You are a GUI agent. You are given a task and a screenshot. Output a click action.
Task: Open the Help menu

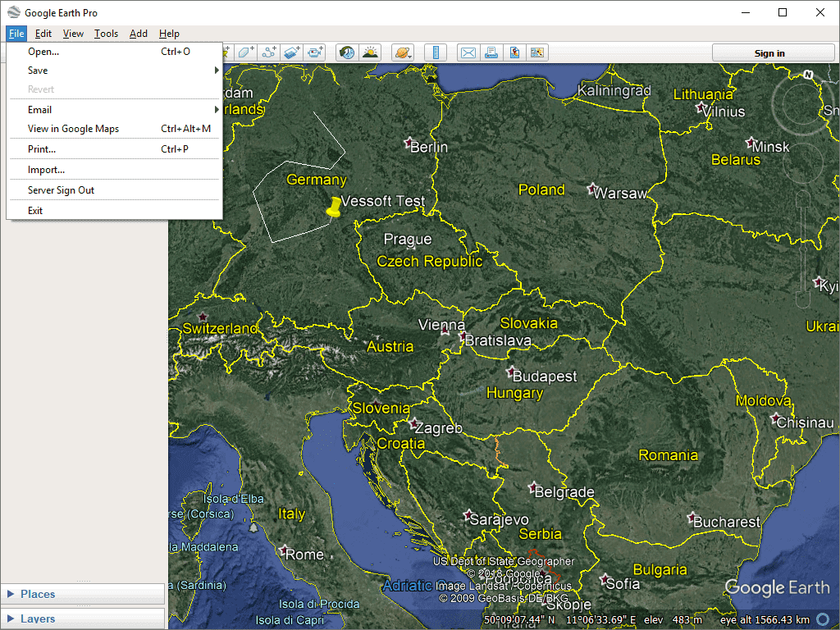point(169,33)
